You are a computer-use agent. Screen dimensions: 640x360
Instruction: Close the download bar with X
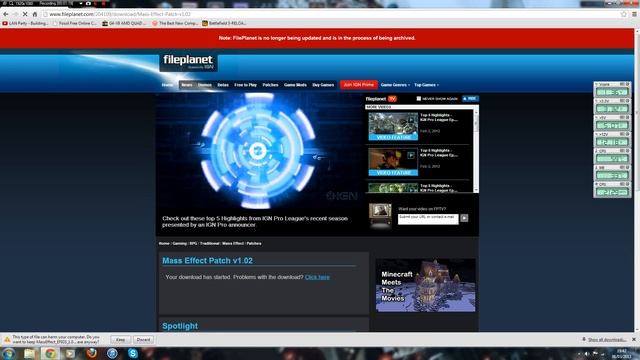[634, 340]
